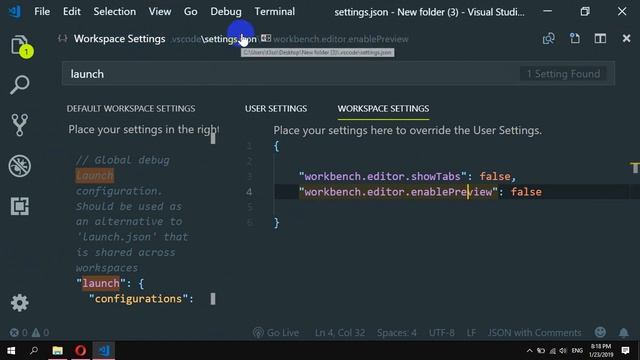
Task: Click the VS Code taskbar button
Action: pyautogui.click(x=104, y=351)
